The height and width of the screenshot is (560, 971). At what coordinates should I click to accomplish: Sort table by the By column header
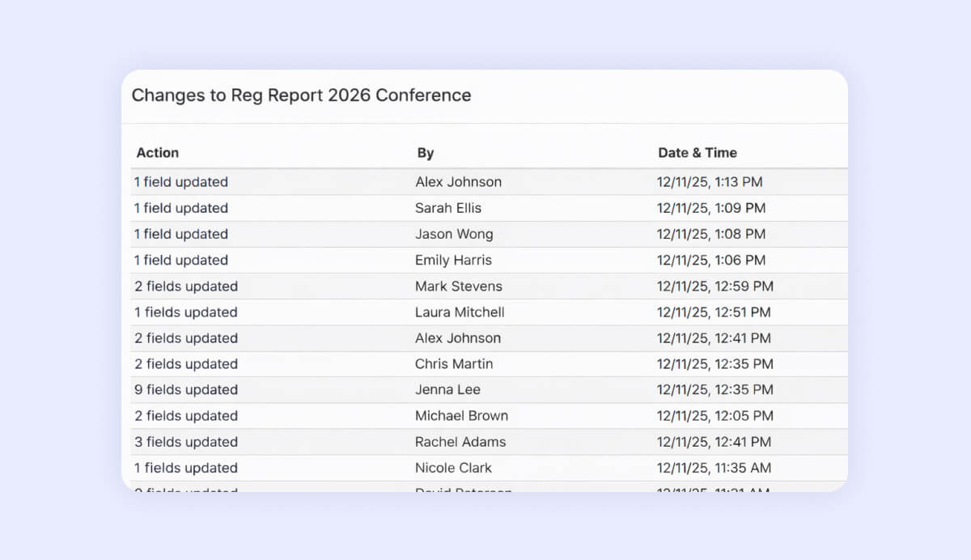tap(425, 153)
